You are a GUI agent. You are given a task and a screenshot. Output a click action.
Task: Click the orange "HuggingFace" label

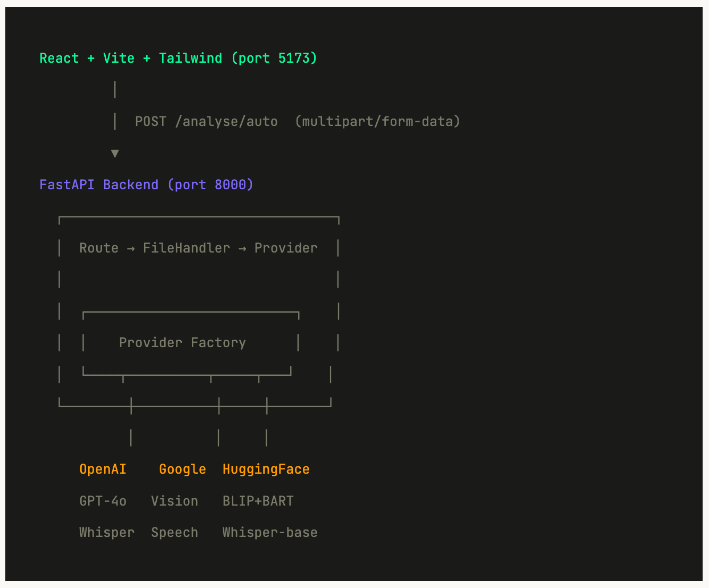[x=266, y=469]
